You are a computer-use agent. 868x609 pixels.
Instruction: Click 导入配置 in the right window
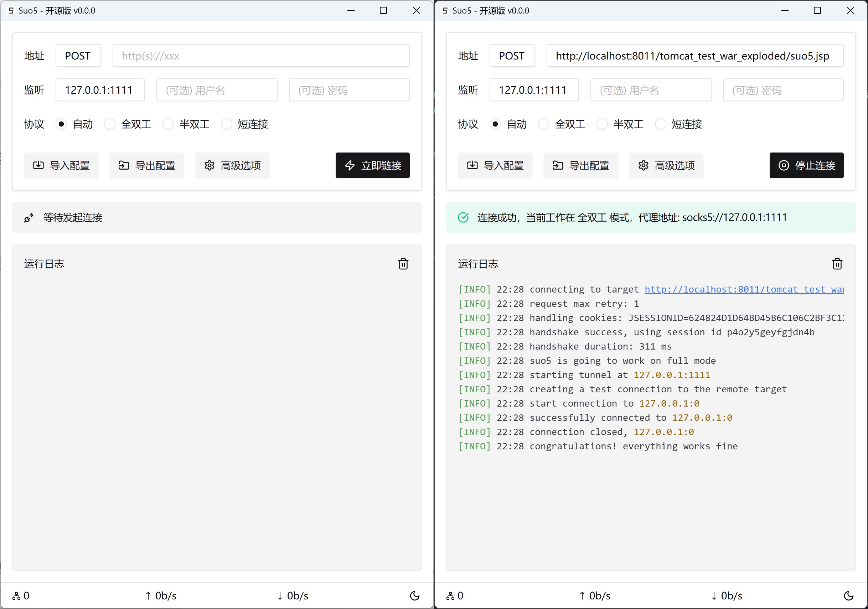(x=495, y=165)
